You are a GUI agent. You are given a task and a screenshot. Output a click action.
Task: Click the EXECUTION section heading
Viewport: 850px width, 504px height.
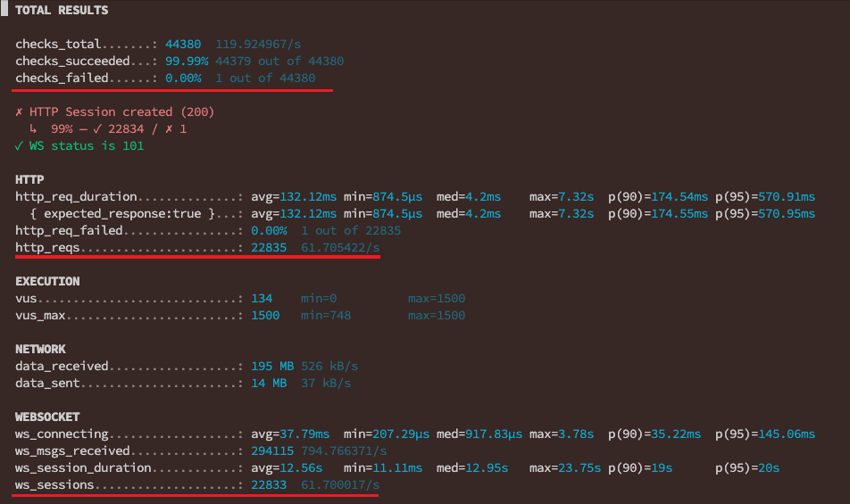(47, 282)
